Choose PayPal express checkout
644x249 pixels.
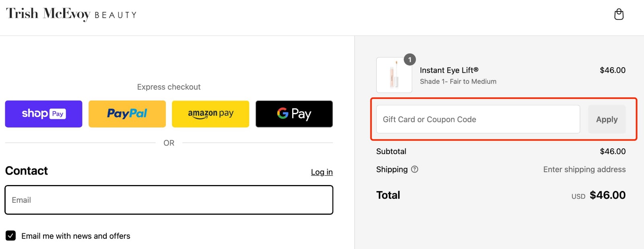pyautogui.click(x=127, y=114)
